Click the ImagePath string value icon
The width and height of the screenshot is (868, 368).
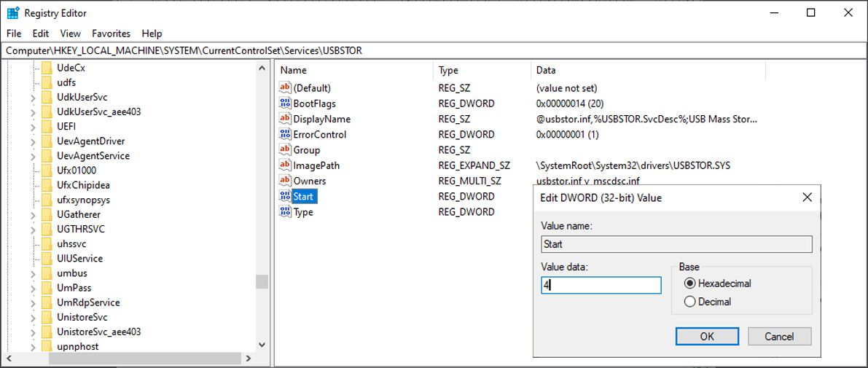click(x=285, y=165)
